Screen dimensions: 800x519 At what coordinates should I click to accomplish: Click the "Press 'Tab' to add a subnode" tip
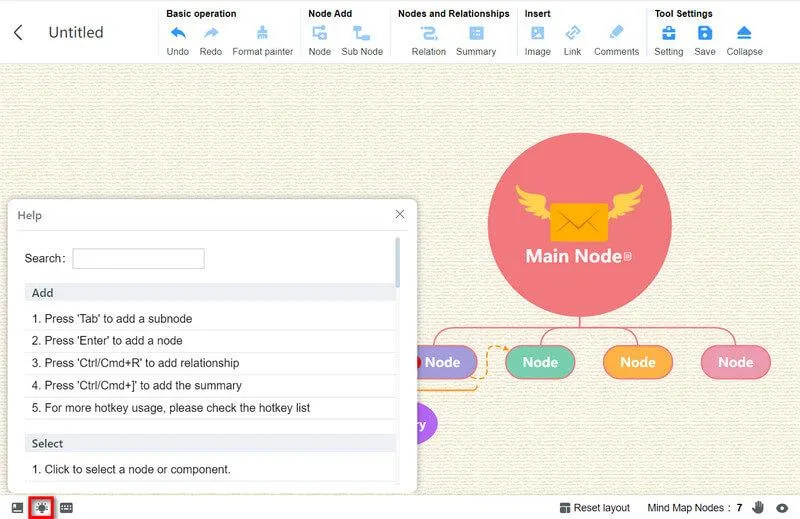point(210,319)
